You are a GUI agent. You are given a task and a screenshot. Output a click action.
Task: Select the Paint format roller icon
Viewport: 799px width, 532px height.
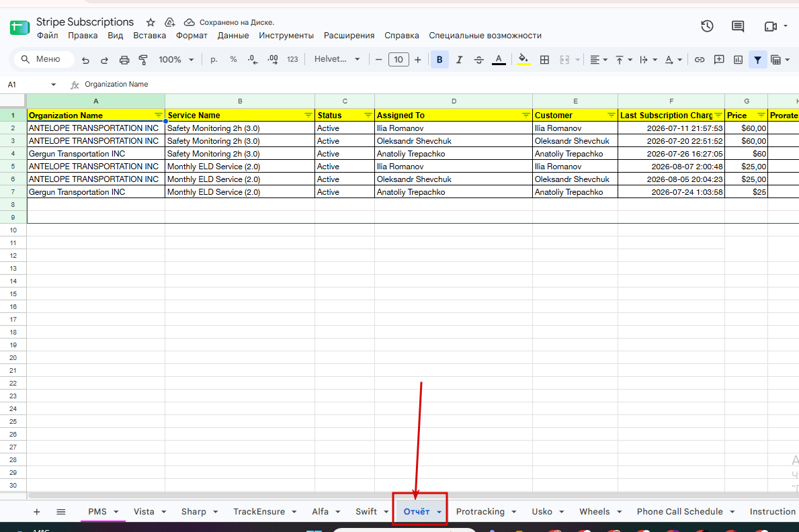tap(143, 60)
